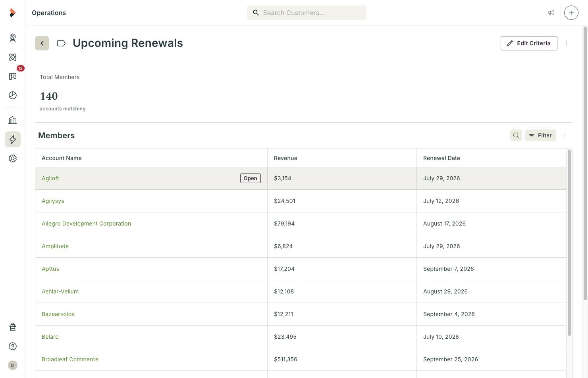Open the Broadleaf Commerce account link
588x378 pixels.
click(x=70, y=359)
